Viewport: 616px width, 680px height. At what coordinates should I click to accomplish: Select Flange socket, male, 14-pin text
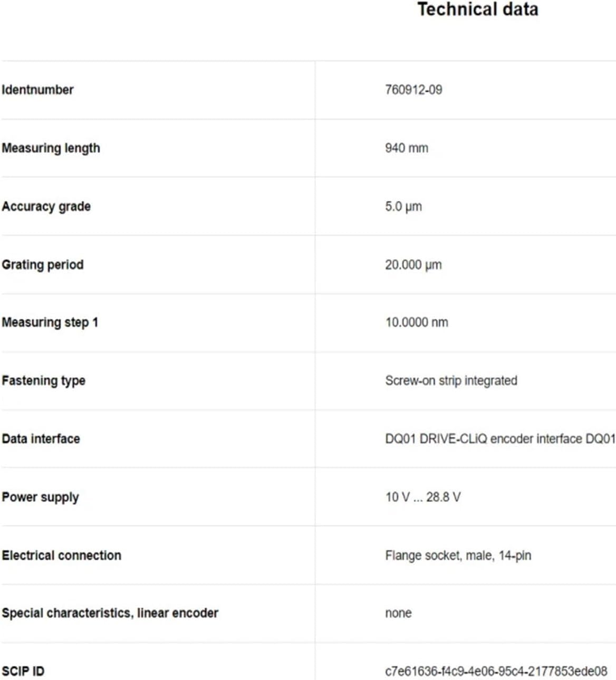(458, 556)
